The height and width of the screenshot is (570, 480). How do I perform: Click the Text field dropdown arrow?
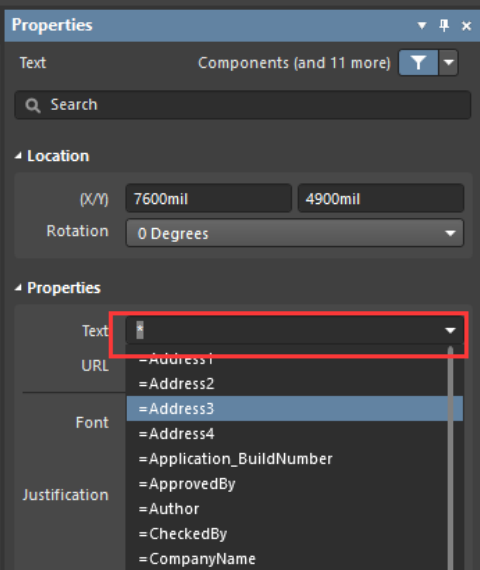pyautogui.click(x=450, y=330)
